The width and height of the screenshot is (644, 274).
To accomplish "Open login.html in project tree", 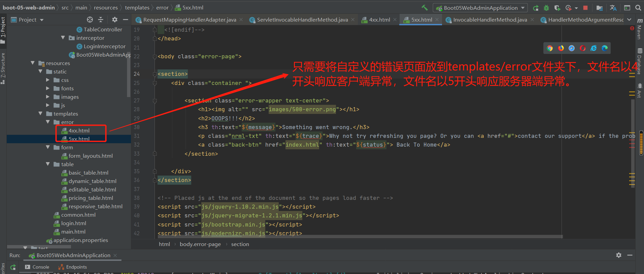I will [74, 223].
